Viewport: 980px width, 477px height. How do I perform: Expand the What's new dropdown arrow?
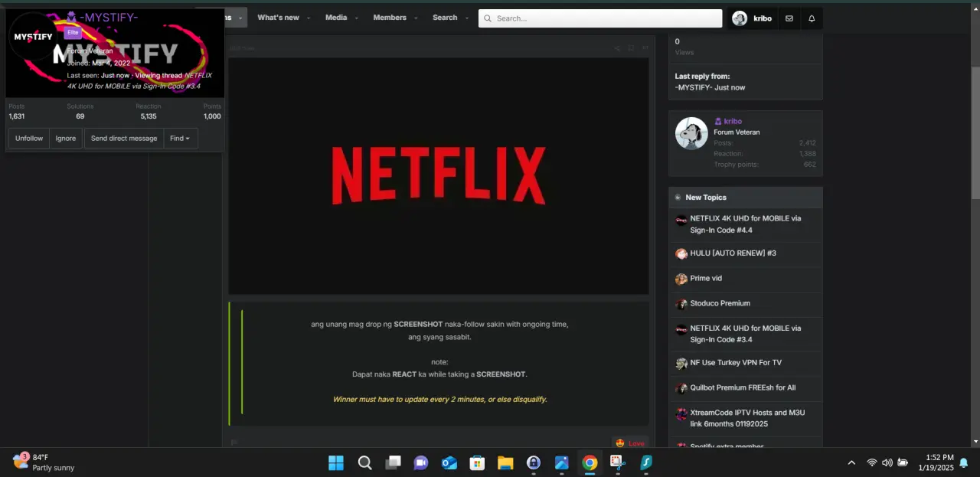click(309, 18)
